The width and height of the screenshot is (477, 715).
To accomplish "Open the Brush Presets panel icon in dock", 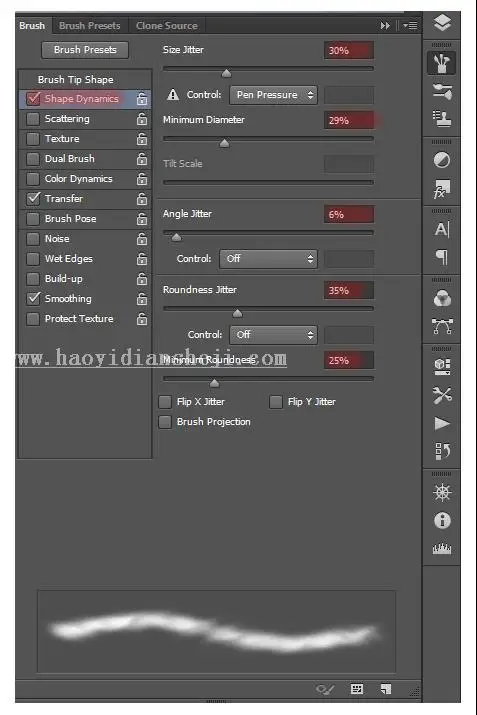I will tap(442, 91).
